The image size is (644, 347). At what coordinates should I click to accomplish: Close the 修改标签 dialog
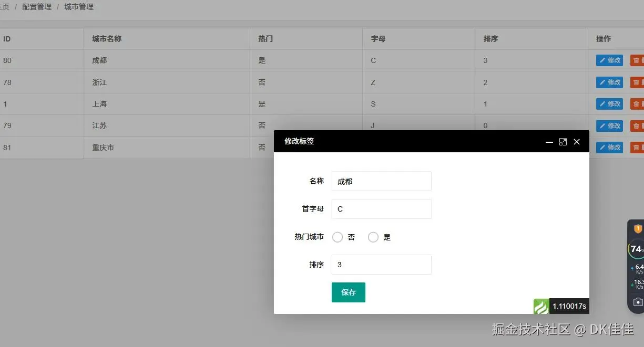coord(577,142)
